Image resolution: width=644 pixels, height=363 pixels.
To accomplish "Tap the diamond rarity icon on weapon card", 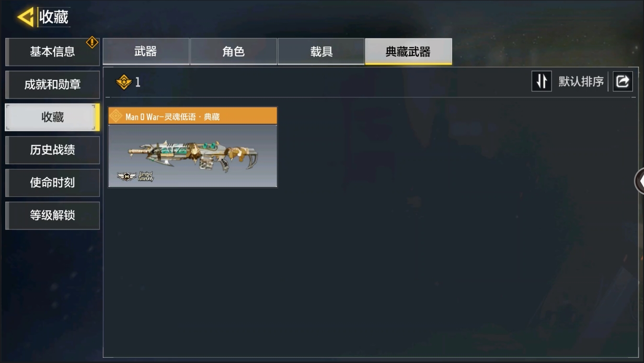I will 116,116.
